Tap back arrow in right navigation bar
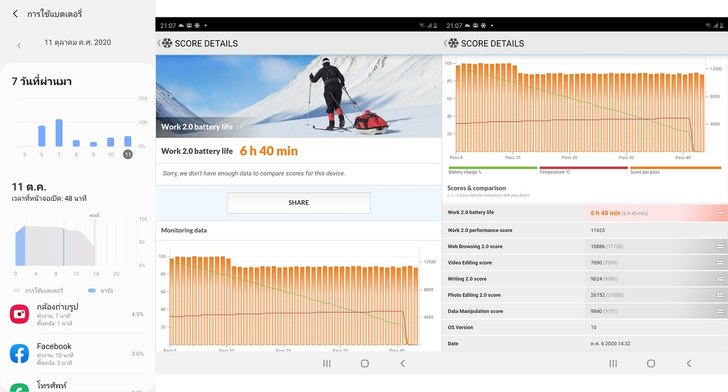This screenshot has height=392, width=728. click(x=689, y=363)
